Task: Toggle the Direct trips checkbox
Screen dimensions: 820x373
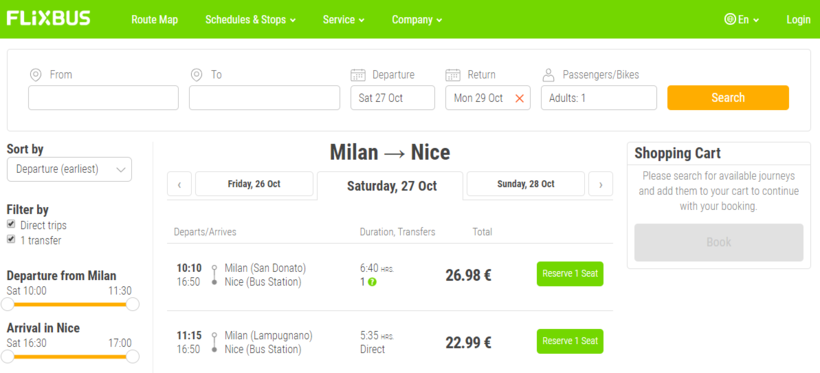Action: point(11,224)
